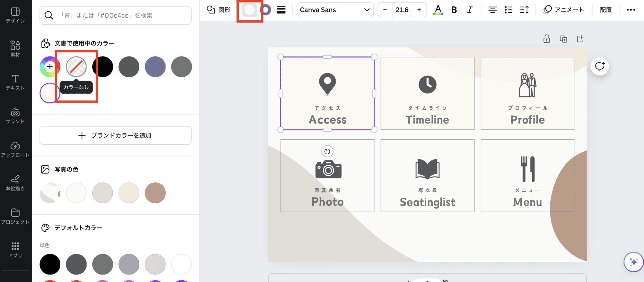The image size is (644, 282).
Task: Open the Canva magic assistant button
Action: (x=634, y=262)
